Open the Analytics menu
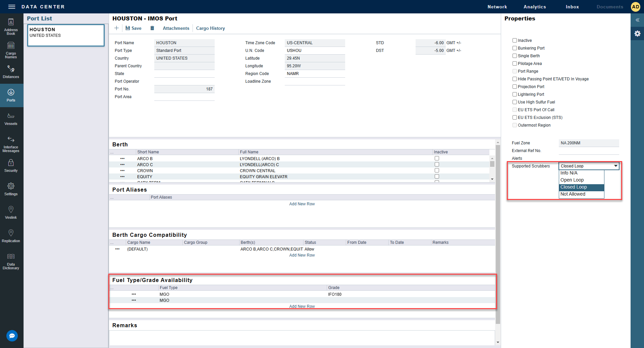 [535, 7]
